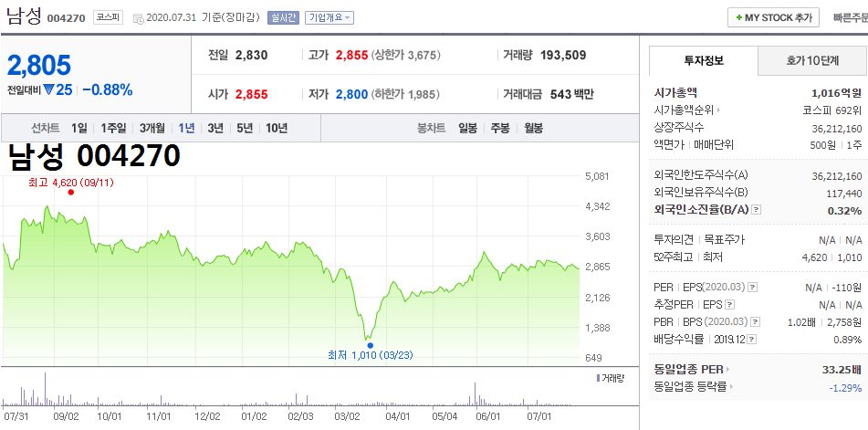This screenshot has height=430, width=868.
Task: Select the 10년 line chart period
Action: 277,129
